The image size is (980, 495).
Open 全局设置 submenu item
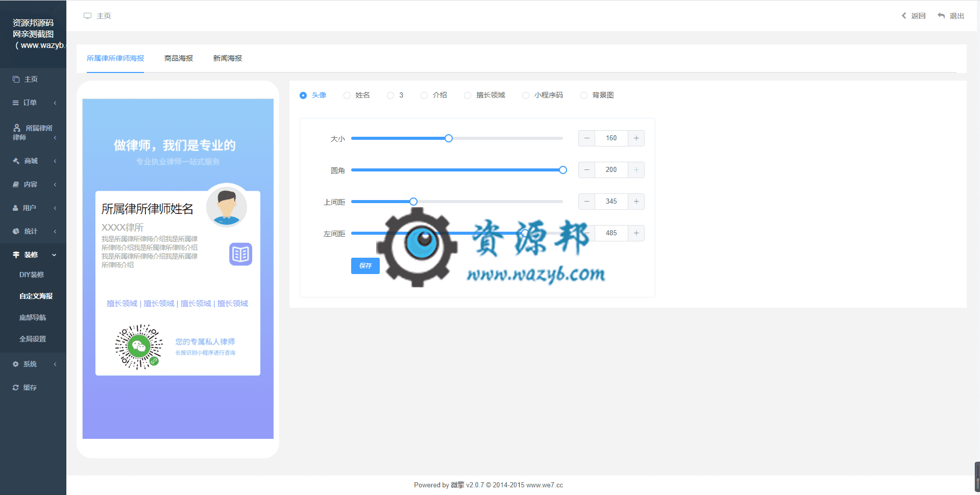33,339
